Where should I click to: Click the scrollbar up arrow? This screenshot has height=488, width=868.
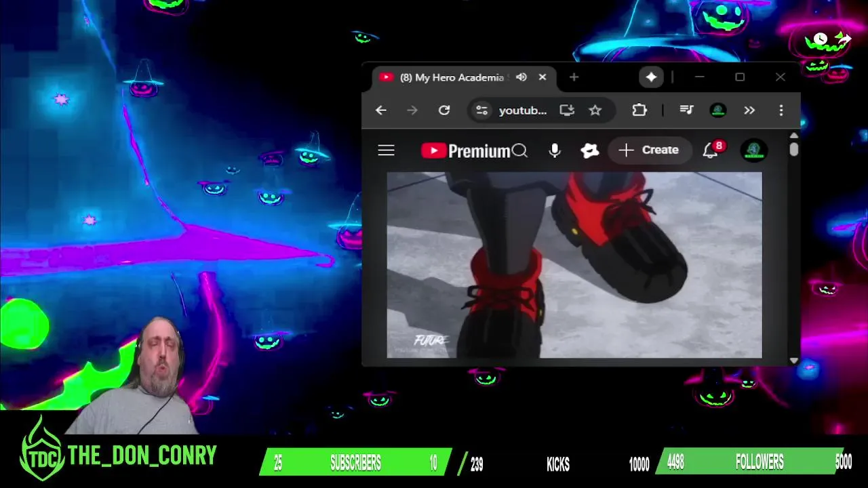coord(794,136)
